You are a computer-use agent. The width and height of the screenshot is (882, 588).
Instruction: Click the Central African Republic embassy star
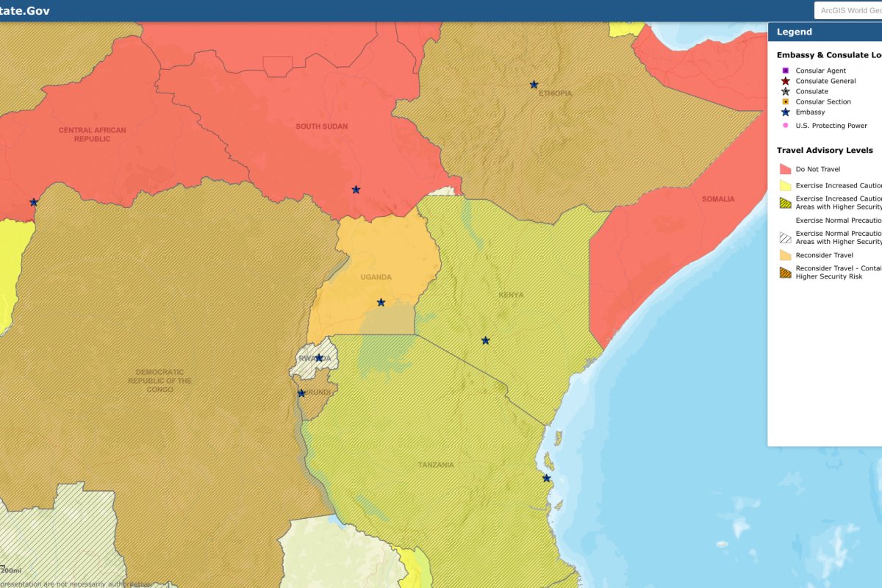click(33, 202)
